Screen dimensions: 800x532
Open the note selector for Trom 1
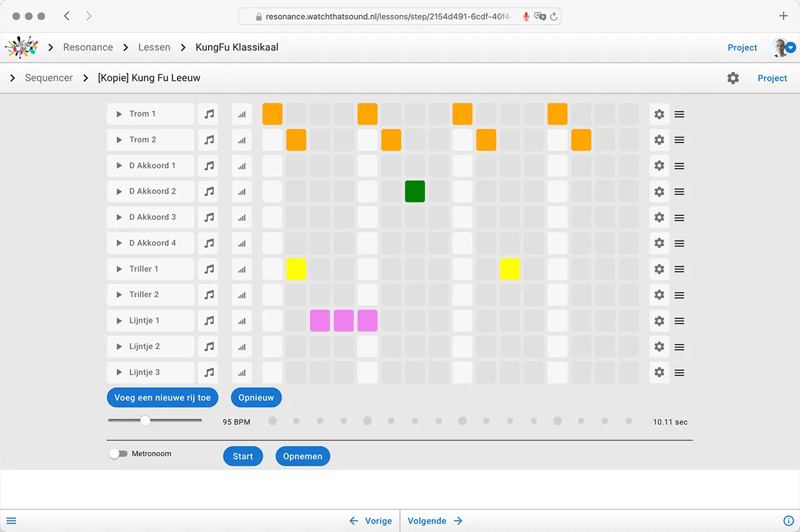pos(208,114)
